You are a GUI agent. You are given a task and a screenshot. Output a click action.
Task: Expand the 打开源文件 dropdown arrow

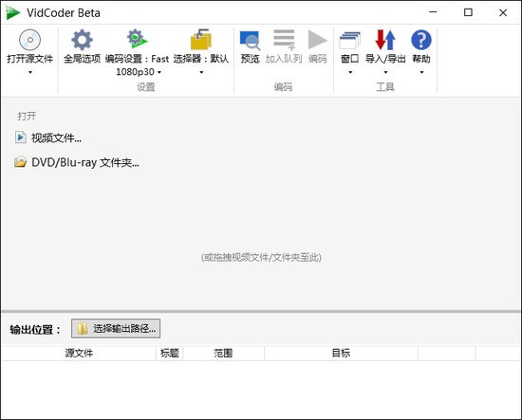[30, 72]
